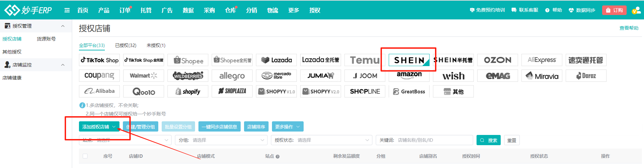Open the 站点 select dropdown
The image size is (644, 168).
point(125,140)
